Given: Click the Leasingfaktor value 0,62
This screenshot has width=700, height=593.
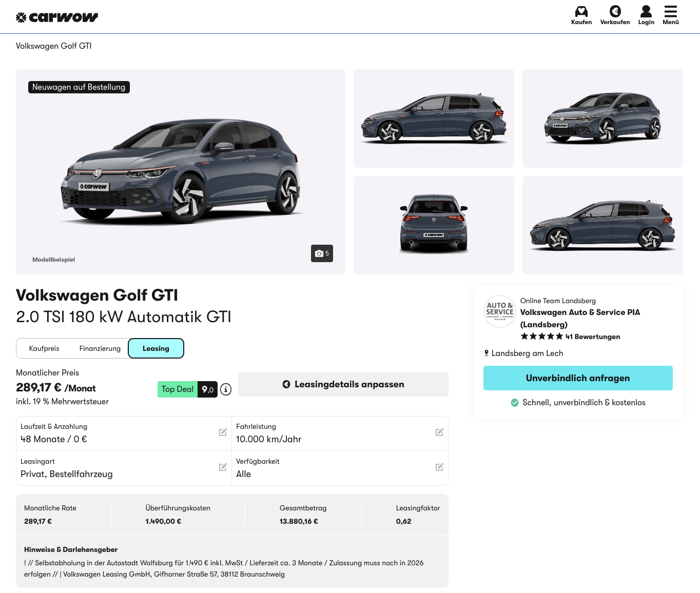Looking at the screenshot, I should (x=404, y=521).
